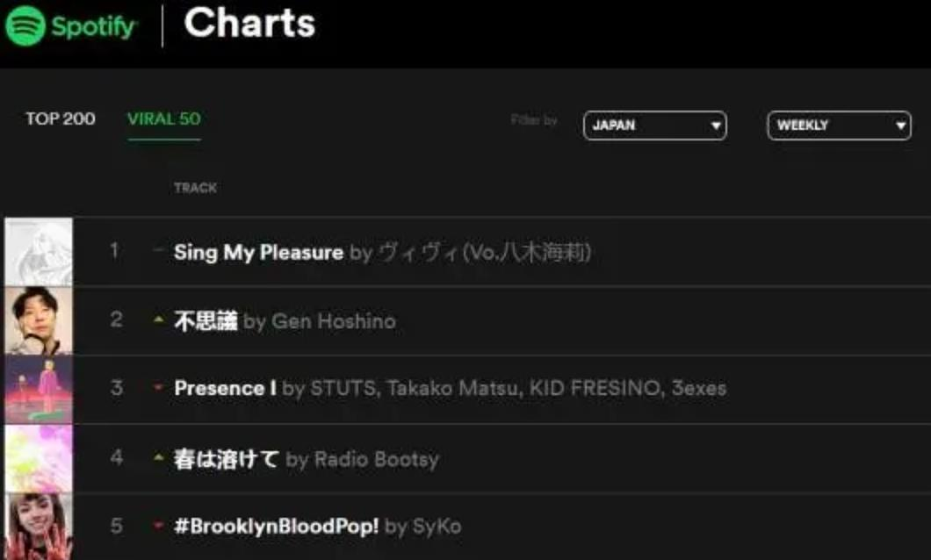931x560 pixels.
Task: Open the 春は溶けて track link
Action: point(227,458)
